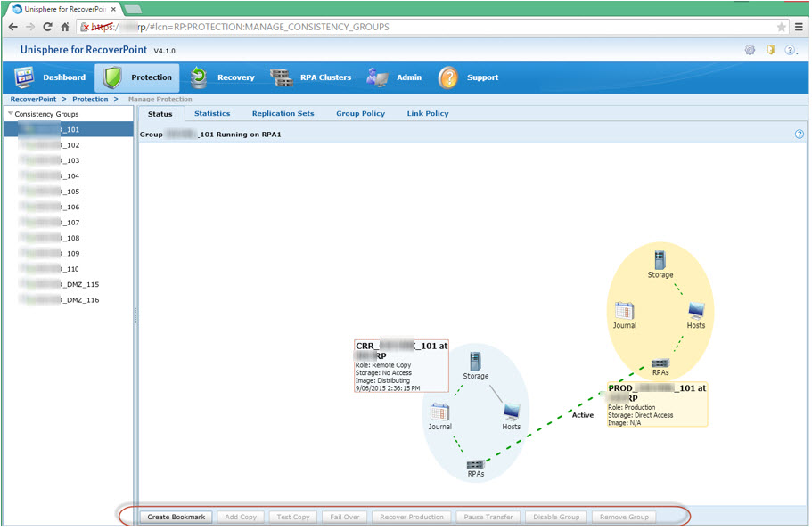Open the Replication Sets tab
This screenshot has height=530, width=812.
pyautogui.click(x=283, y=113)
